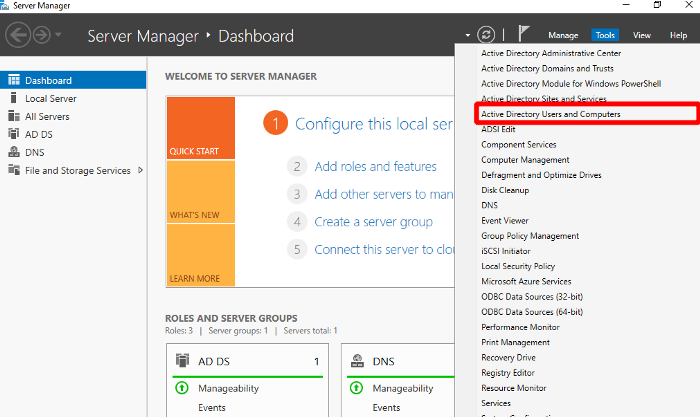The height and width of the screenshot is (417, 700).
Task: Open Group Policy Management
Action: (530, 236)
